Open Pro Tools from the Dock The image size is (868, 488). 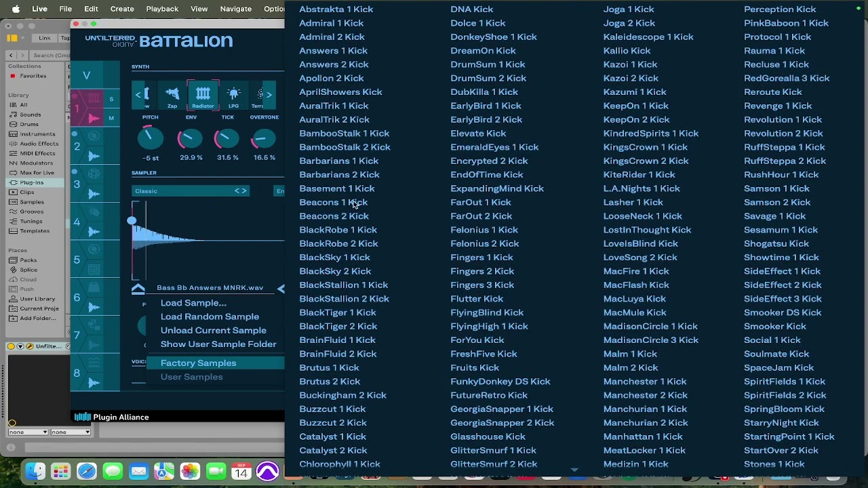267,471
